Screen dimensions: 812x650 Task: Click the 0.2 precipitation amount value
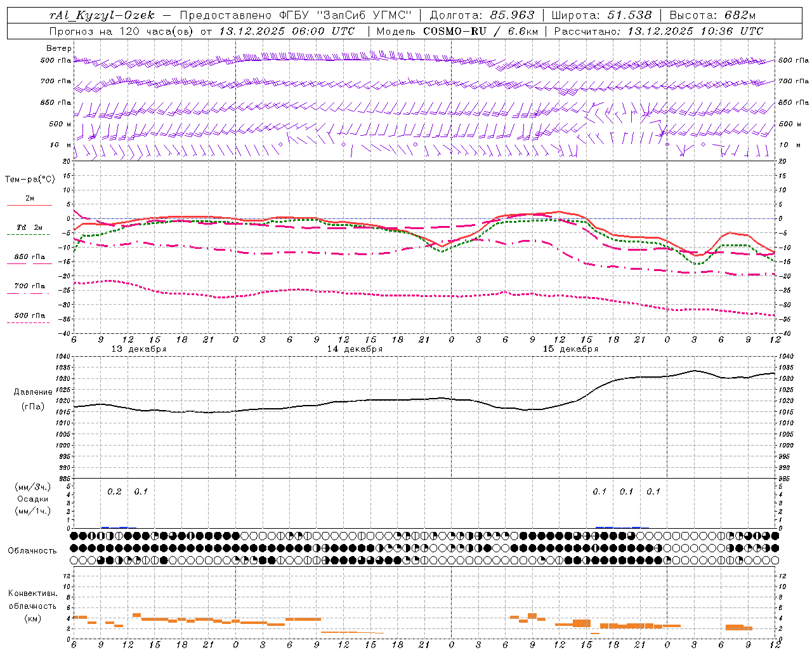(x=114, y=491)
